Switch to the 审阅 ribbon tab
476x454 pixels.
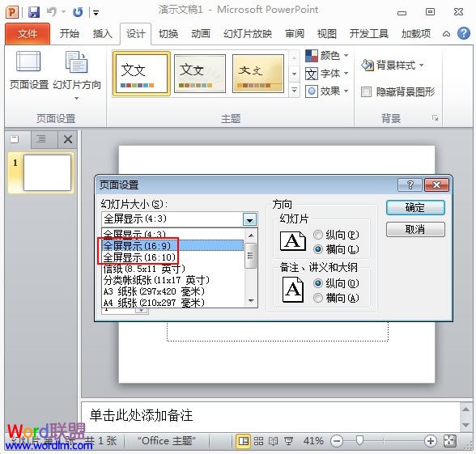coord(295,34)
